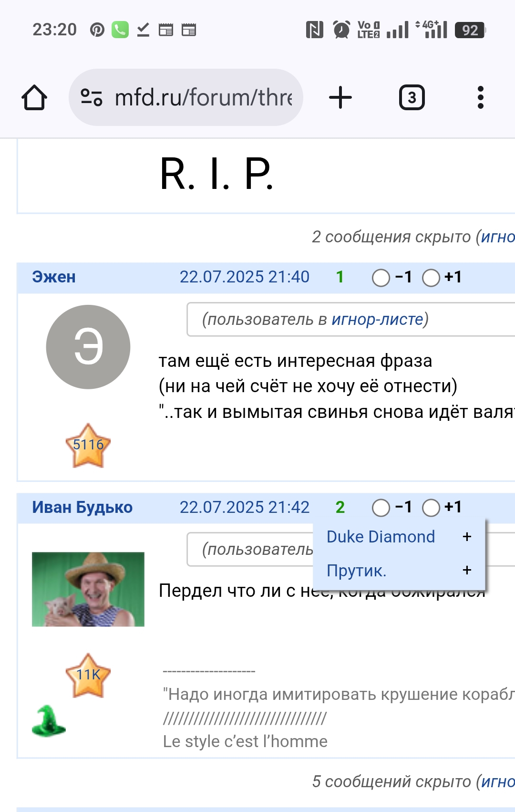Viewport: 515px width, 812px height.
Task: Collapse voters popup via green rating 2
Action: coord(340,507)
